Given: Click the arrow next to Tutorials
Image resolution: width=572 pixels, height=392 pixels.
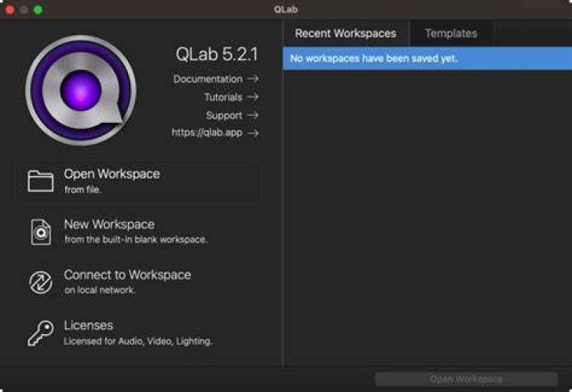Looking at the screenshot, I should click(253, 97).
